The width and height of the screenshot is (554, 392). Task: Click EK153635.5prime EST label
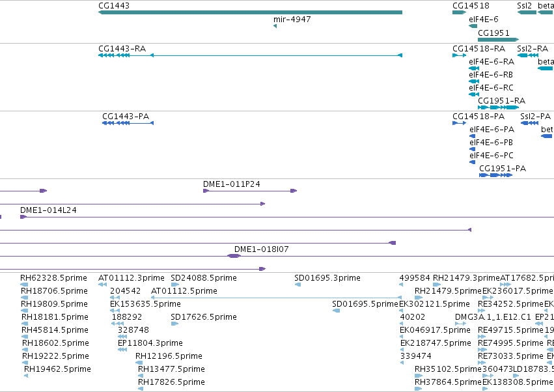click(146, 304)
